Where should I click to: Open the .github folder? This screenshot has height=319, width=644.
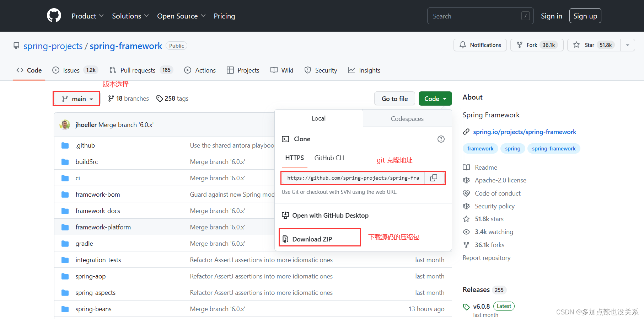(85, 145)
